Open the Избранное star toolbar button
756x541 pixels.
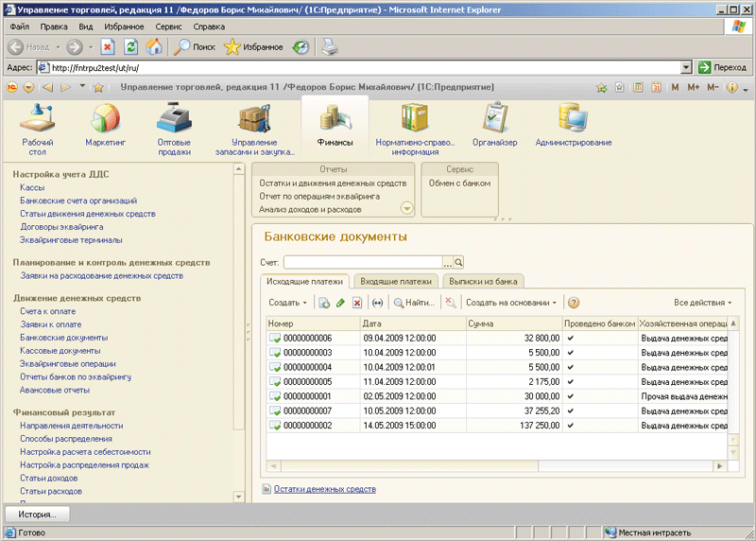click(253, 46)
